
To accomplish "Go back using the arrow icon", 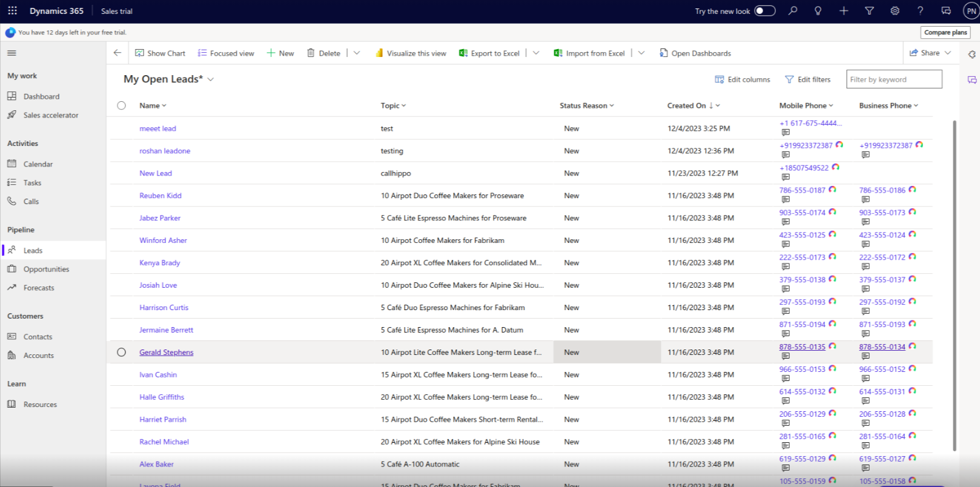I will [118, 53].
